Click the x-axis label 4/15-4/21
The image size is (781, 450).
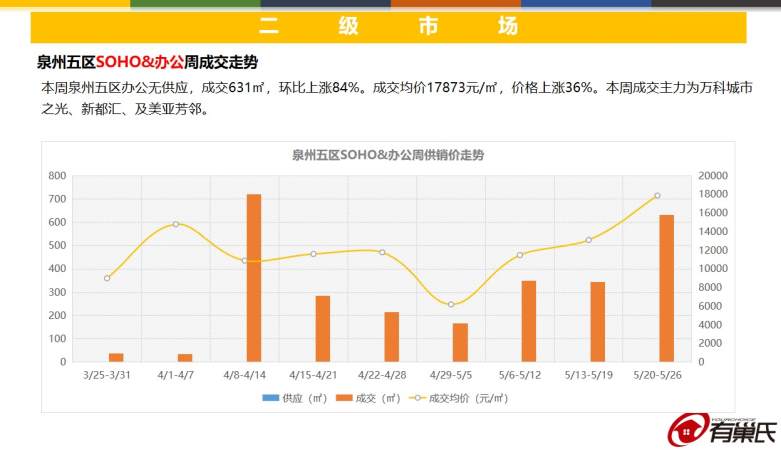coord(313,375)
